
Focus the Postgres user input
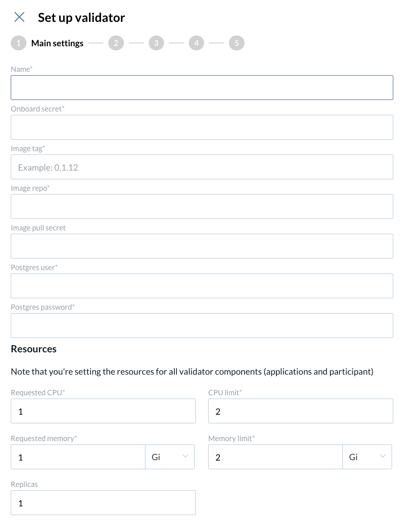coord(202,286)
